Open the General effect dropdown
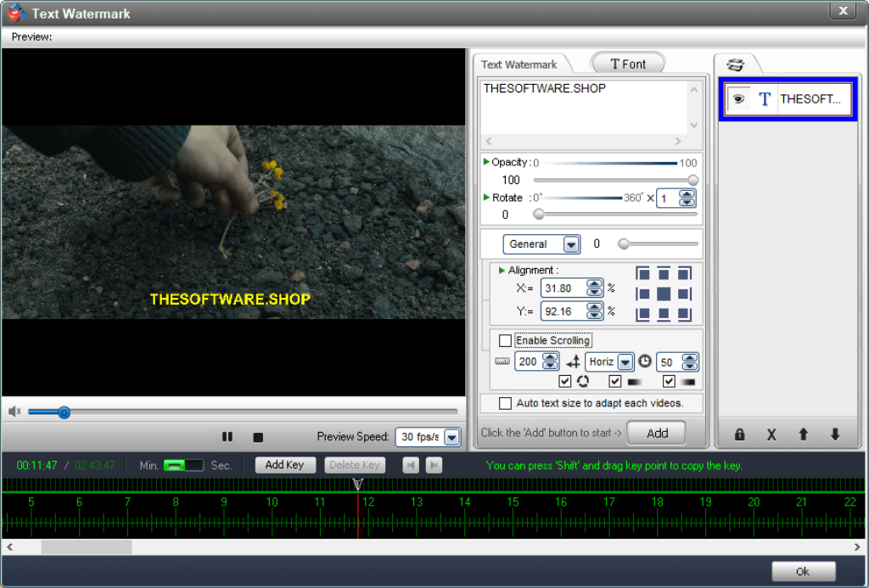The height and width of the screenshot is (588, 869). pos(571,244)
